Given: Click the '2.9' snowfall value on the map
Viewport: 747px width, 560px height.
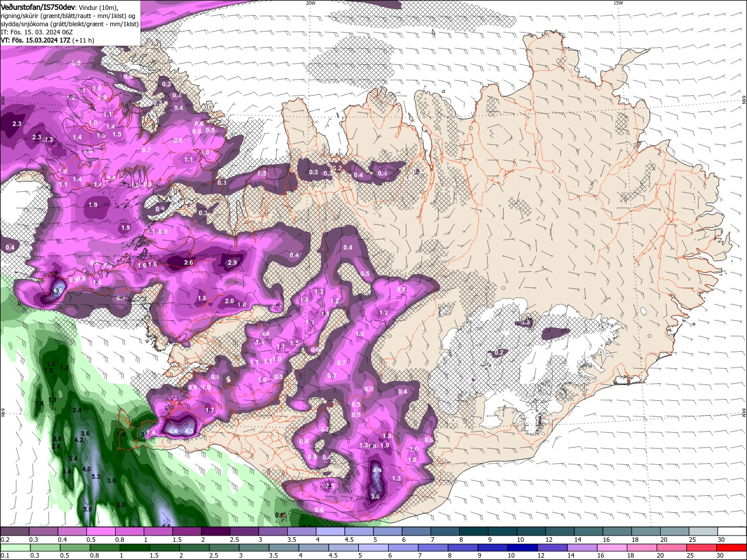Looking at the screenshot, I should 232,262.
